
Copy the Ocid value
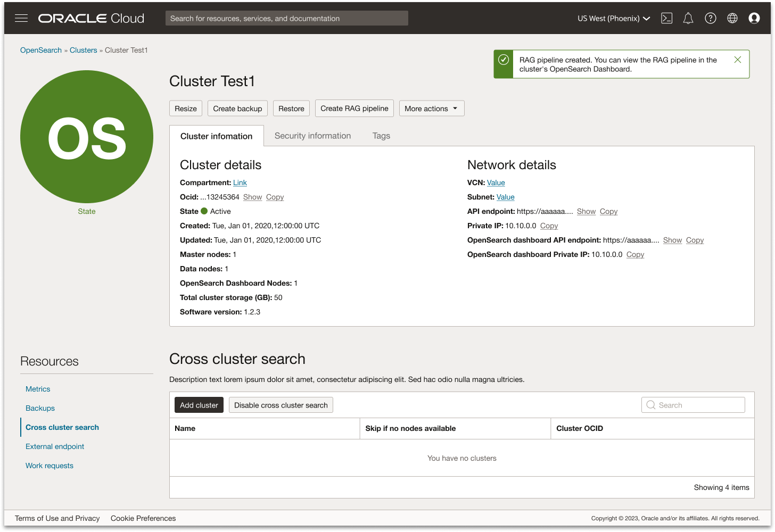[x=275, y=197]
